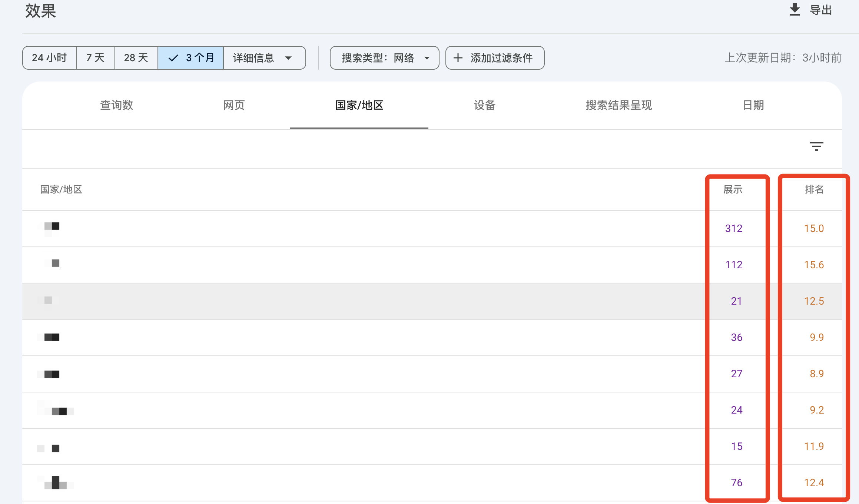The width and height of the screenshot is (859, 504).
Task: Click the 12.5 ranking value
Action: (814, 301)
